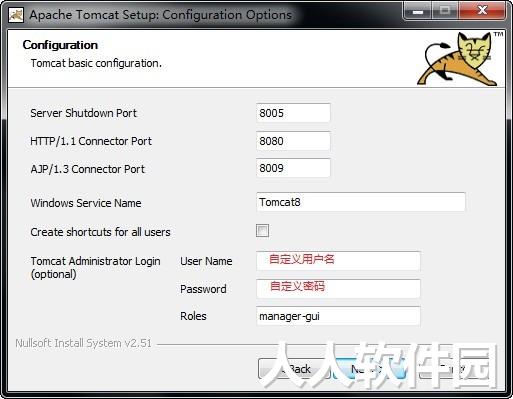This screenshot has height=399, width=513.
Task: Click the Windows Service Name field
Action: (x=361, y=202)
